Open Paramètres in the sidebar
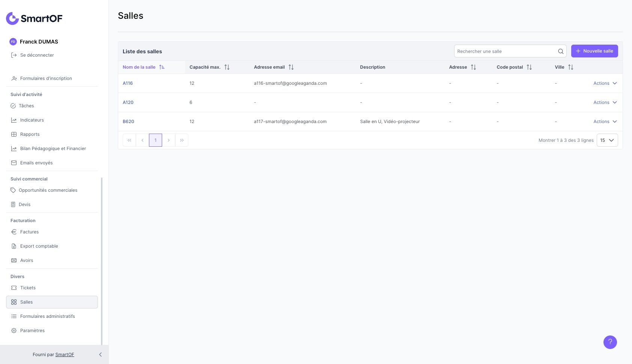Image resolution: width=632 pixels, height=364 pixels. [x=52, y=331]
